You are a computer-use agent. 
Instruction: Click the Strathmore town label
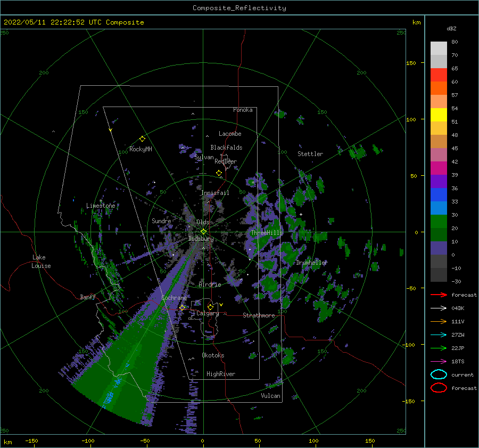coord(259,315)
